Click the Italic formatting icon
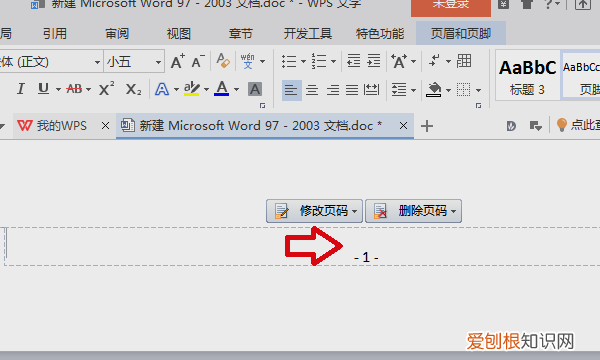The height and width of the screenshot is (360, 600). [x=21, y=89]
